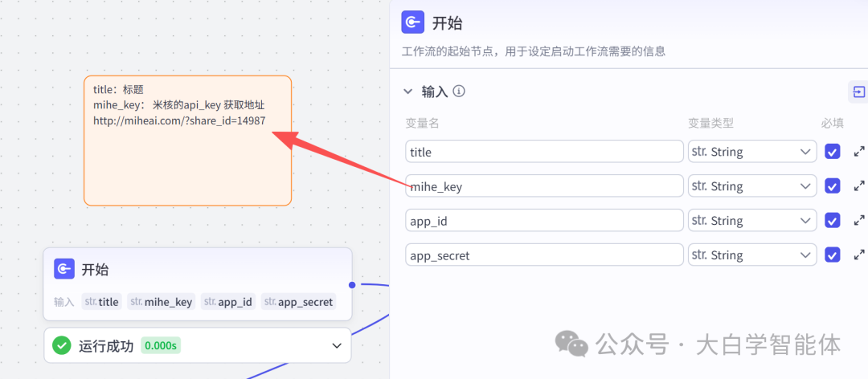Expand the app_id variable row editor

click(859, 220)
